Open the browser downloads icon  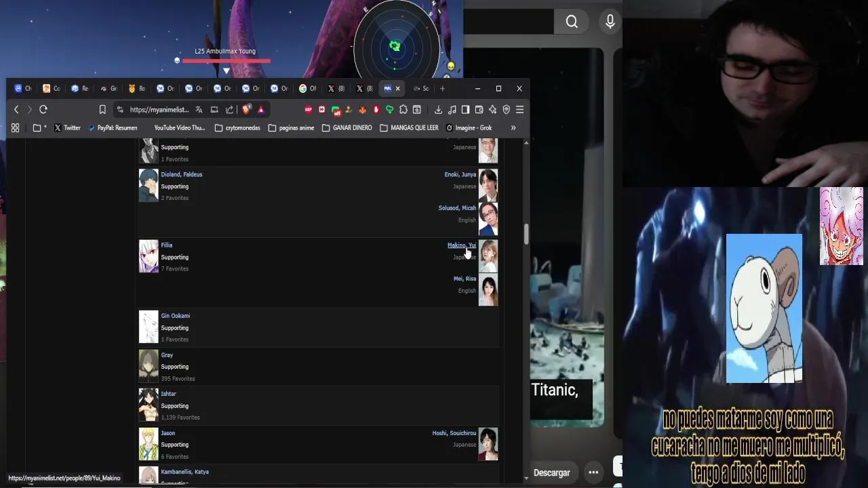pos(438,109)
